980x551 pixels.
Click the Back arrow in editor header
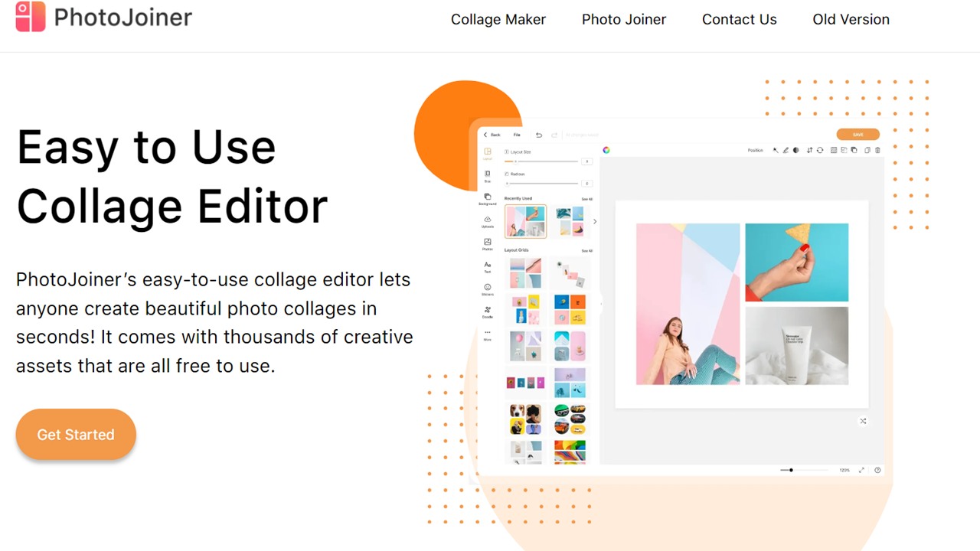tap(485, 135)
